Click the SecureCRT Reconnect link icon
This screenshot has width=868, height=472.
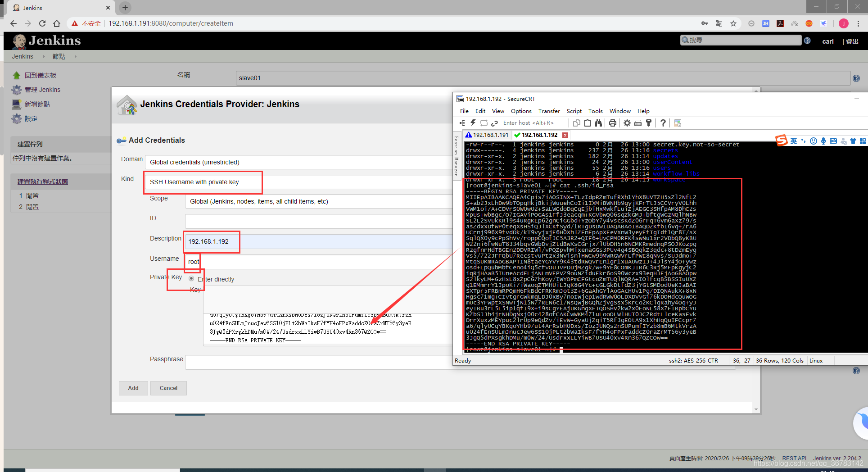pyautogui.click(x=494, y=123)
